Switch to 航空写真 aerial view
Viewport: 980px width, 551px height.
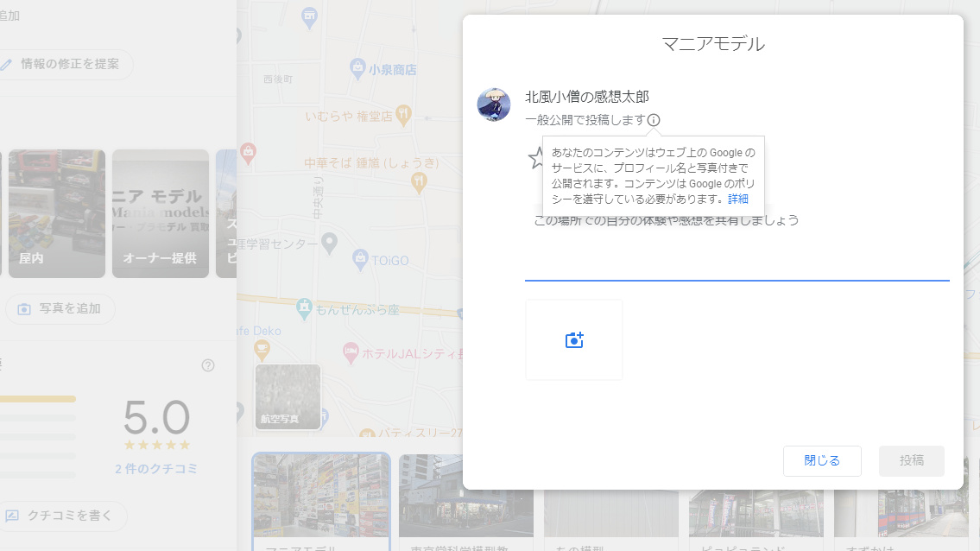[x=288, y=396]
